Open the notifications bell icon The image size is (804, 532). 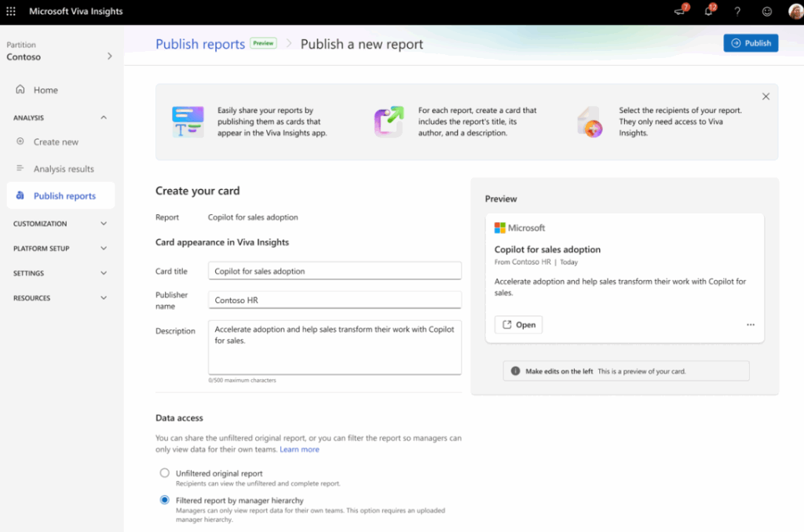tap(709, 11)
